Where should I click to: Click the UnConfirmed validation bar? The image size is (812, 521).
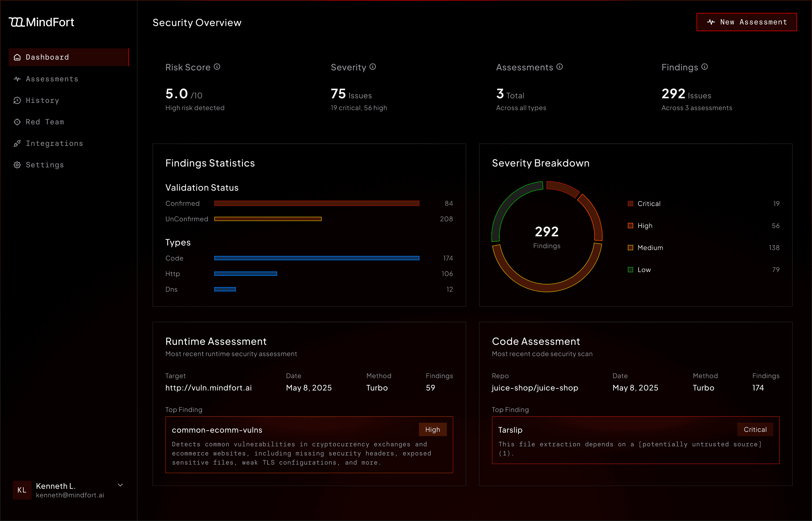click(x=268, y=219)
